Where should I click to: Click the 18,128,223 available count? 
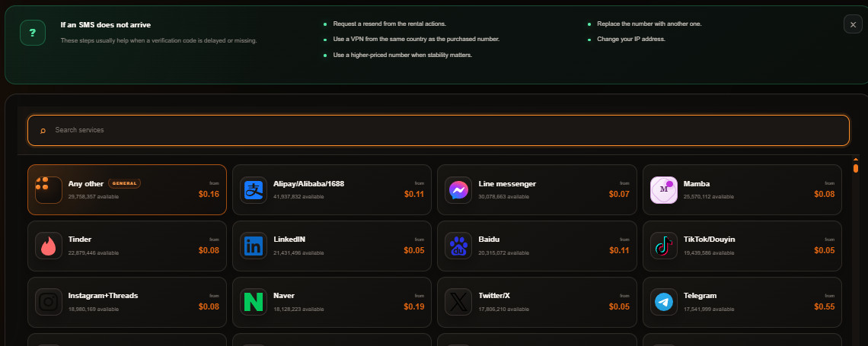298,309
